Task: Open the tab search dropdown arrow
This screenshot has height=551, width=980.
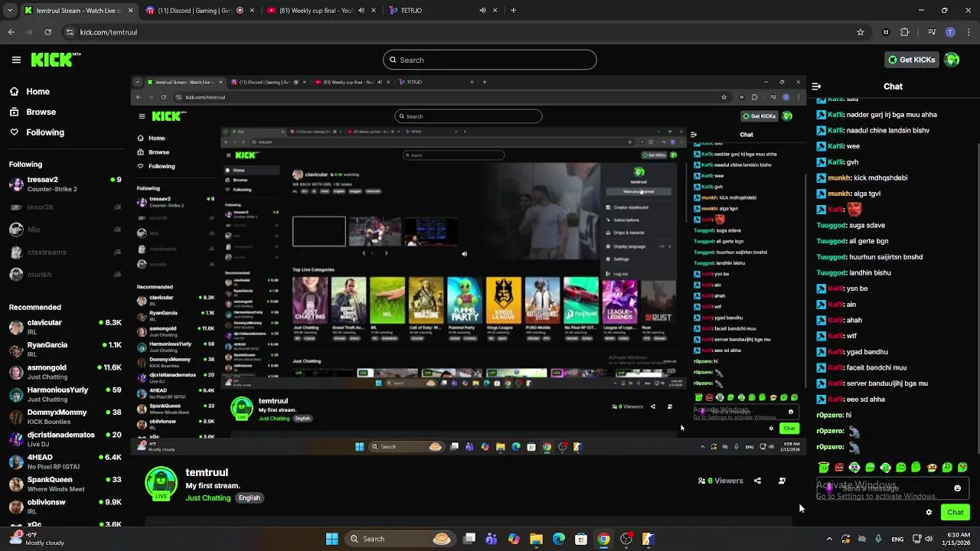Action: [x=9, y=11]
